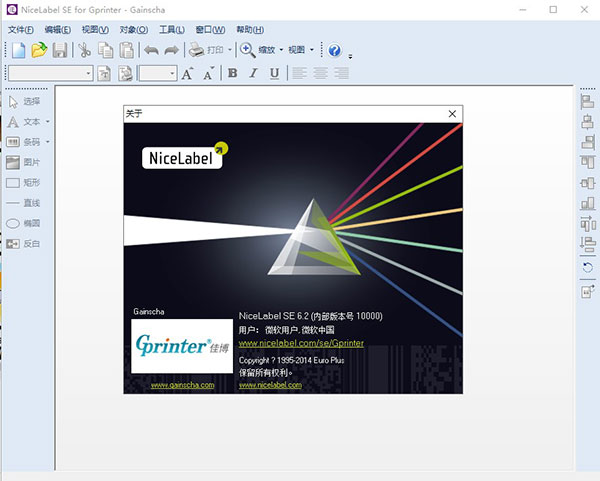Close the 关于 about dialog
The image size is (600, 481).
pyautogui.click(x=452, y=114)
